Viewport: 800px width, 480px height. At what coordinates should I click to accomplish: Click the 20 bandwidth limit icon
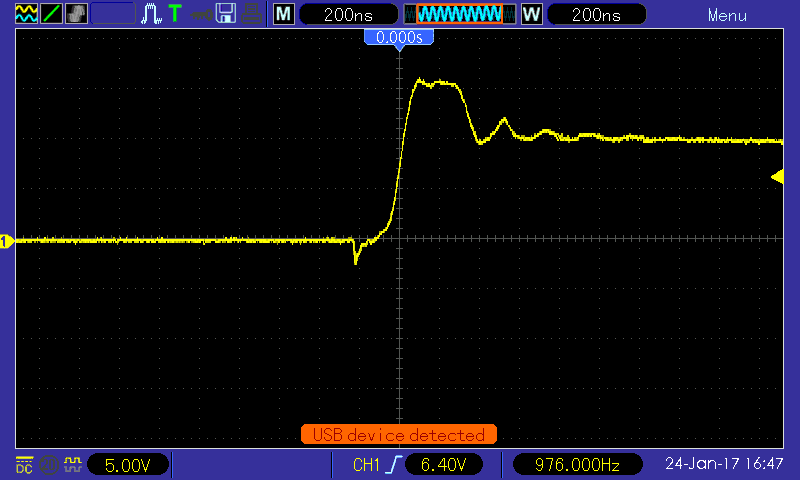pyautogui.click(x=48, y=465)
